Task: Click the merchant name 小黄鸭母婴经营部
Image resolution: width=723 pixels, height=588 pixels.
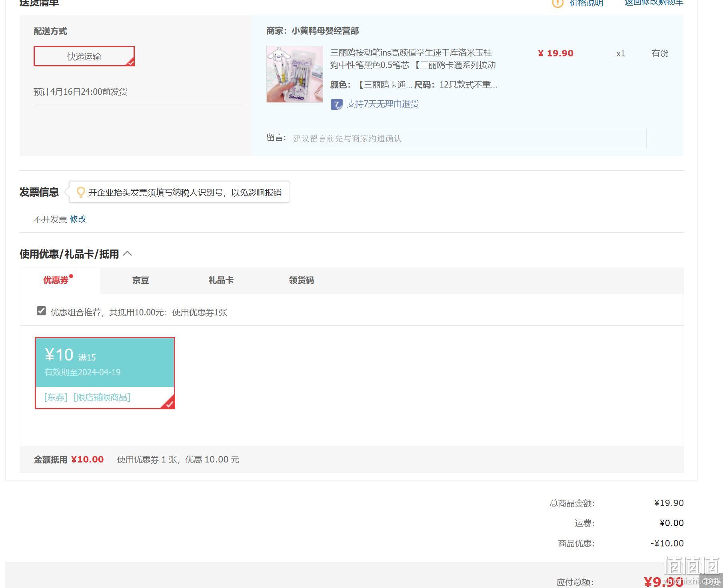Action: click(325, 31)
